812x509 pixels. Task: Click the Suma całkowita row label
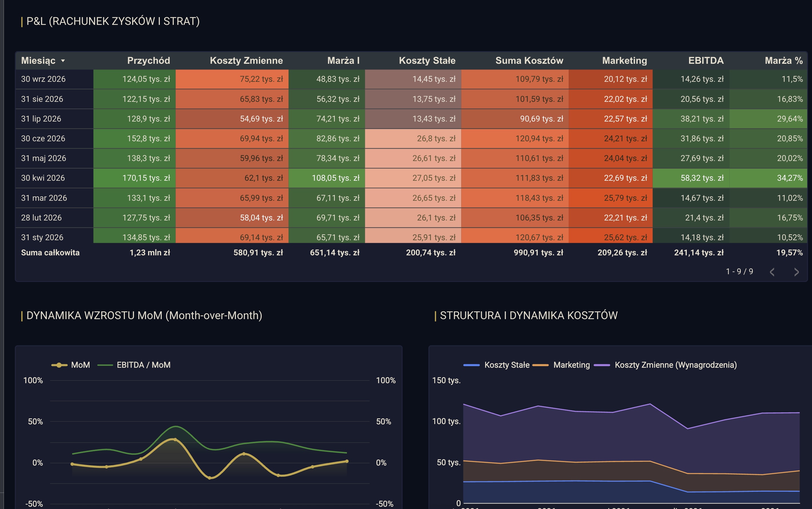(51, 253)
